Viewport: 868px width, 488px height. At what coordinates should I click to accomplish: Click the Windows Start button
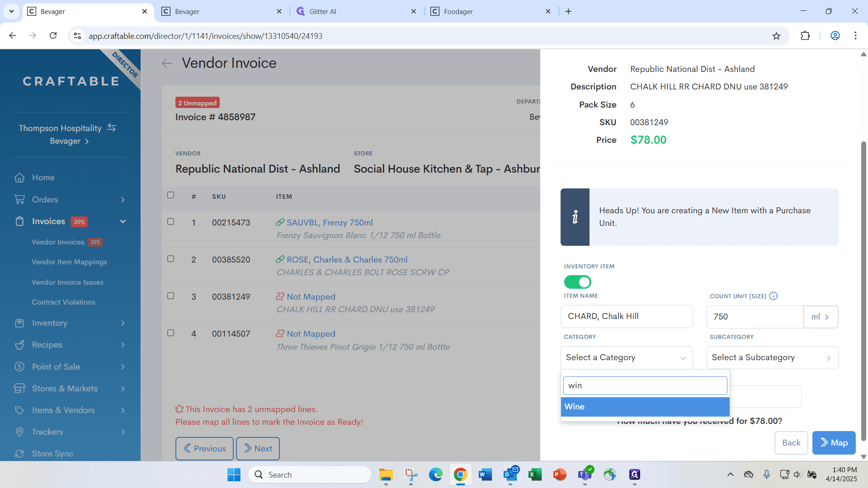pos(234,474)
